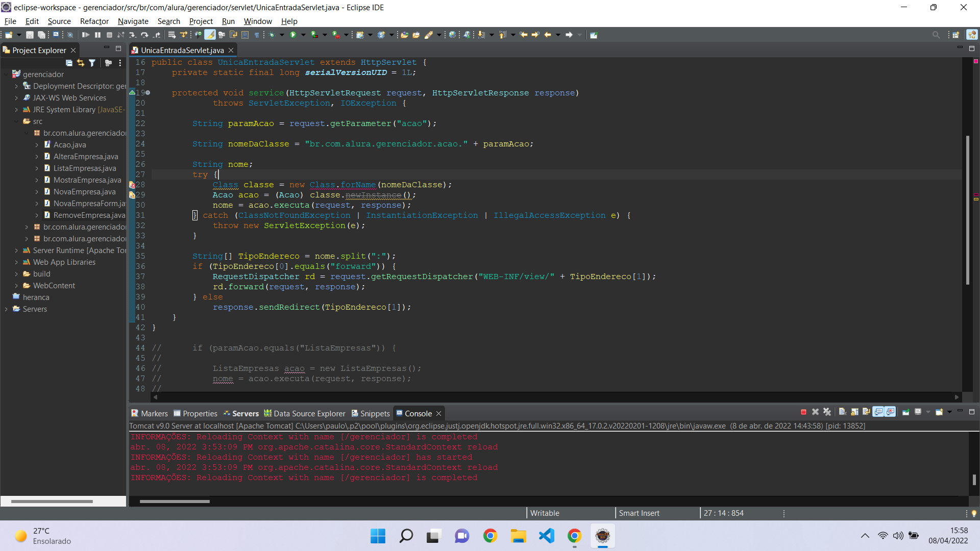
Task: Open the web browser globe icon
Action: pyautogui.click(x=452, y=35)
